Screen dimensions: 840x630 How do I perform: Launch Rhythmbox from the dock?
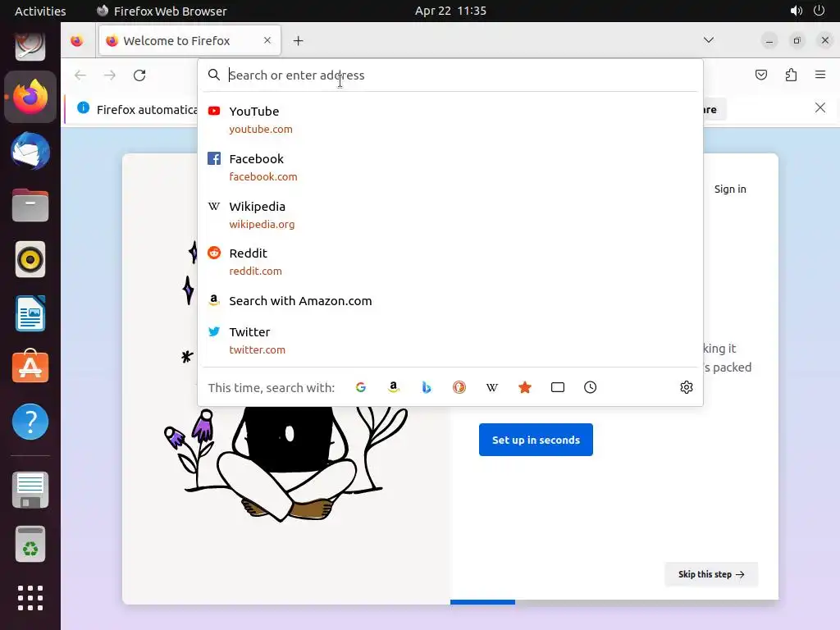(30, 259)
